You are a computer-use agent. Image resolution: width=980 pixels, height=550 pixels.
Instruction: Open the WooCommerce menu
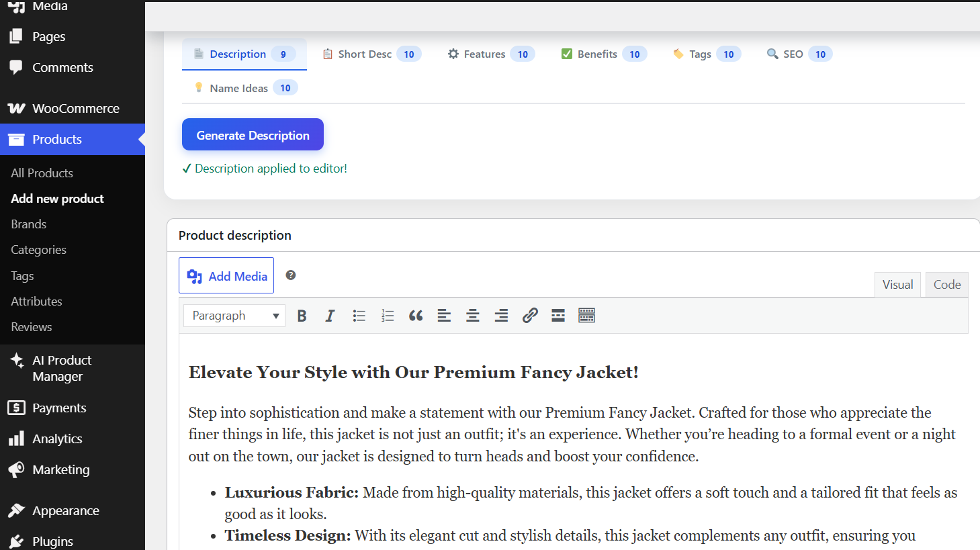pos(73,108)
